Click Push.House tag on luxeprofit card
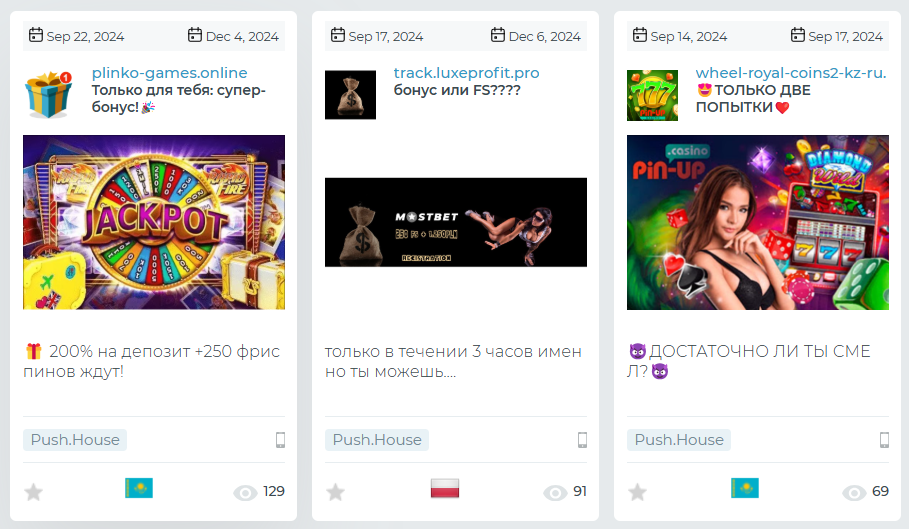This screenshot has width=909, height=529. coord(377,440)
